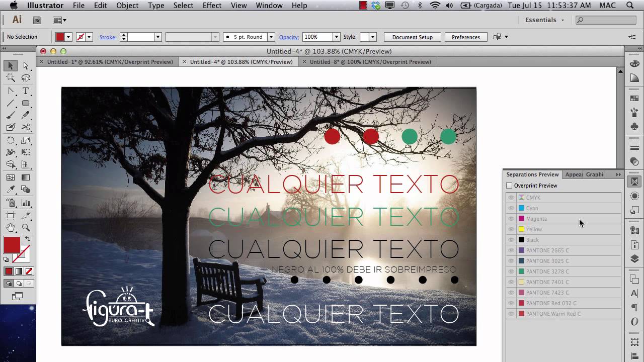Open Adobe Bridge via Br icon
The width and height of the screenshot is (644, 362).
tap(37, 20)
